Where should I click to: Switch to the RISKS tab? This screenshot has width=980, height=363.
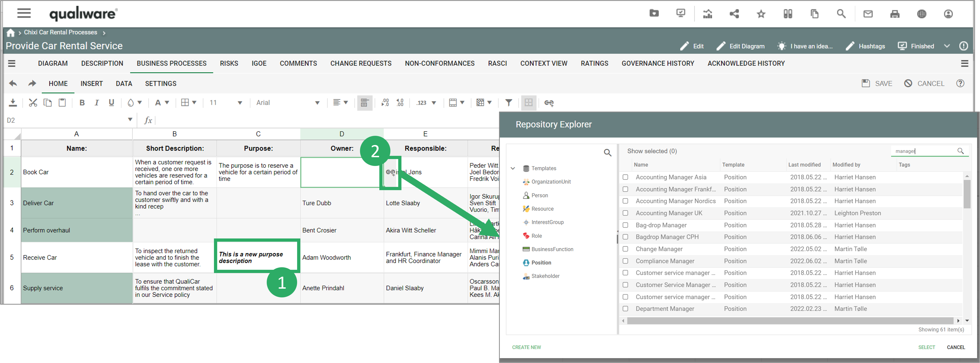pos(229,64)
